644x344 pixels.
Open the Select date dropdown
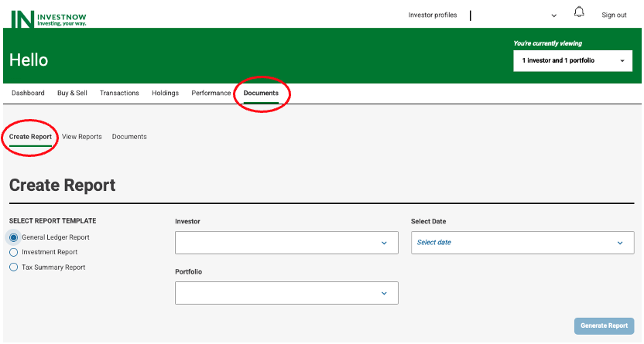(522, 243)
